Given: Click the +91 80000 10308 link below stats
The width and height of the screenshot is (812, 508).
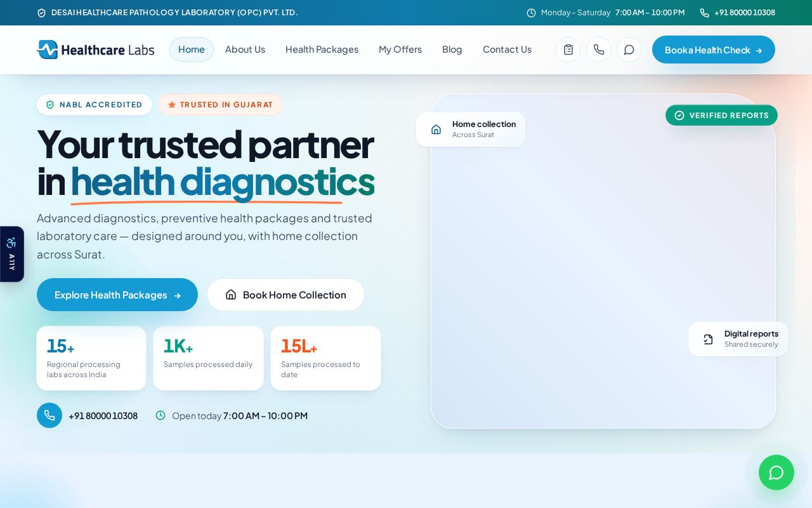Looking at the screenshot, I should pyautogui.click(x=103, y=416).
